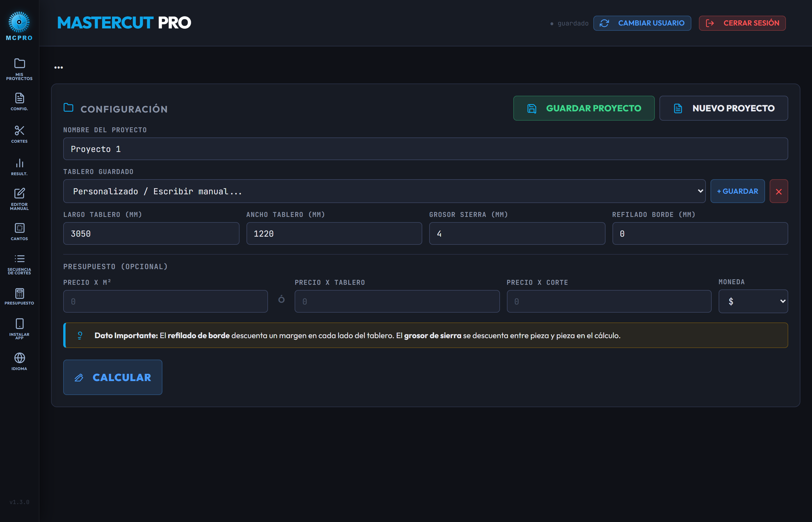
Task: Click Guardar Proyecto button
Action: point(583,108)
